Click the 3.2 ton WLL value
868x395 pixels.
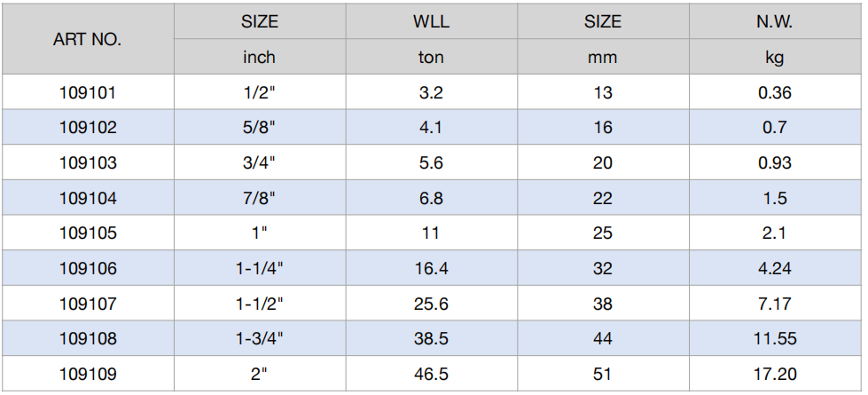[431, 92]
